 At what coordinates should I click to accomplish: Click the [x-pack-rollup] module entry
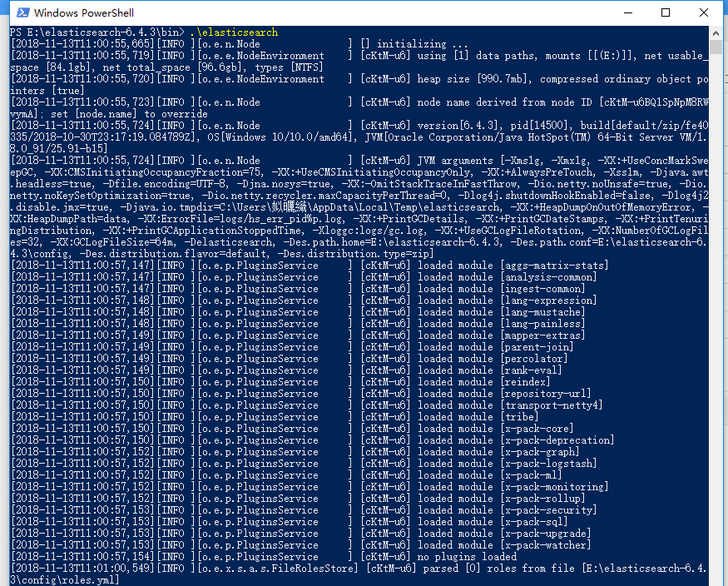(542, 499)
